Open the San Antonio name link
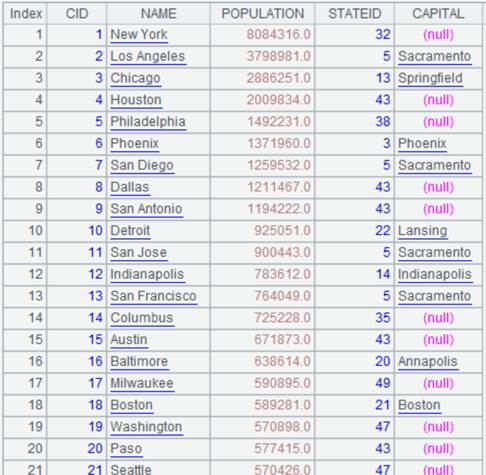Image resolution: width=486 pixels, height=475 pixels. [146, 209]
